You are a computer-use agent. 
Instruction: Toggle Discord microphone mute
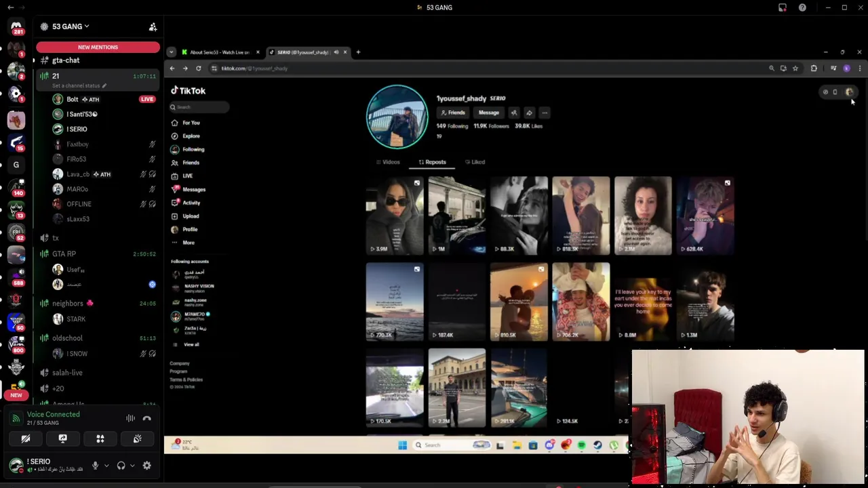point(95,466)
